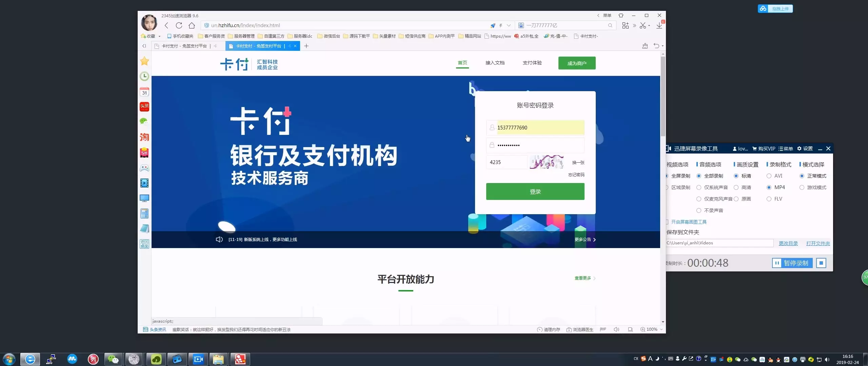Click the captcha image thumbnail

click(x=547, y=162)
